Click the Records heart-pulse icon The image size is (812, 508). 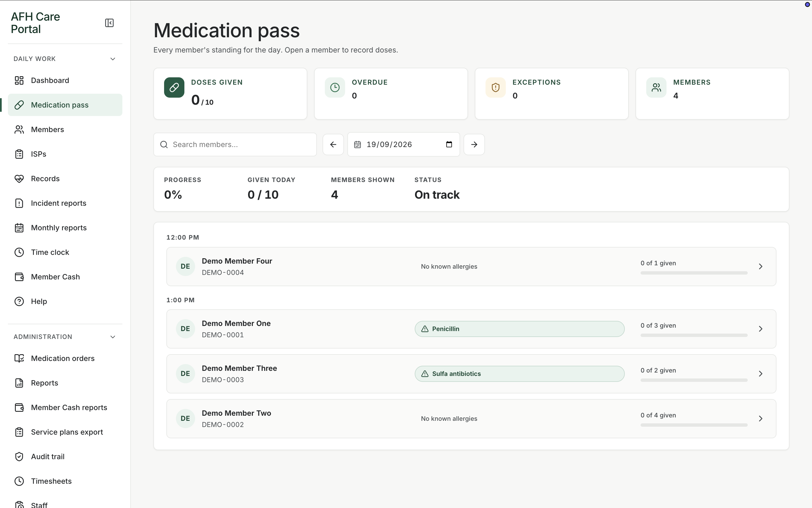pos(19,178)
